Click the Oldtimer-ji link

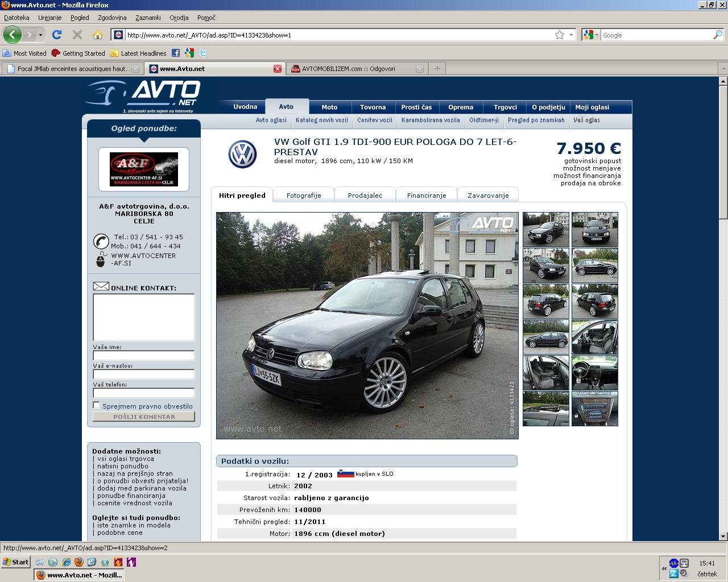click(484, 120)
